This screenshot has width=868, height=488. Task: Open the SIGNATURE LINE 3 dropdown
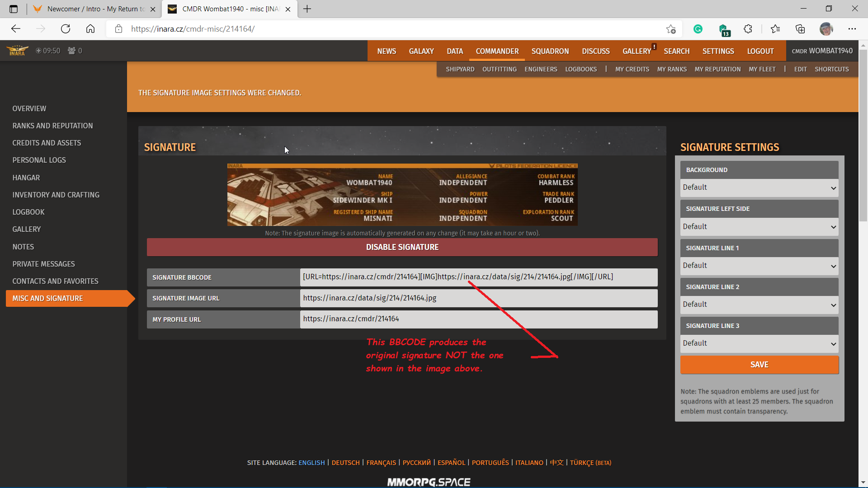point(759,343)
